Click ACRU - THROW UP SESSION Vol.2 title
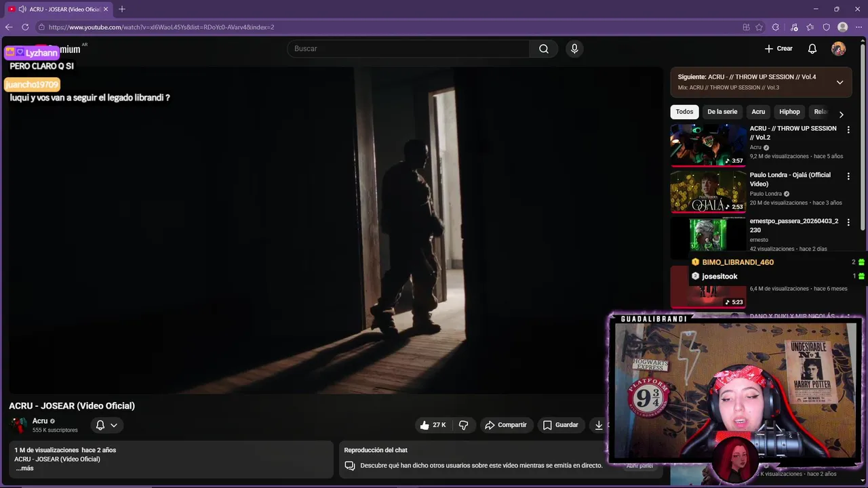Image resolution: width=868 pixels, height=488 pixels. coord(793,133)
